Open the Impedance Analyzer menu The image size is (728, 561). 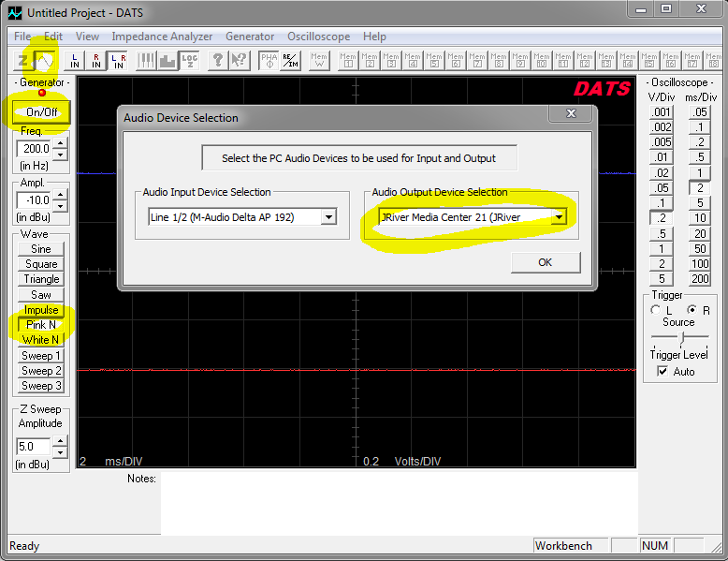tap(162, 37)
